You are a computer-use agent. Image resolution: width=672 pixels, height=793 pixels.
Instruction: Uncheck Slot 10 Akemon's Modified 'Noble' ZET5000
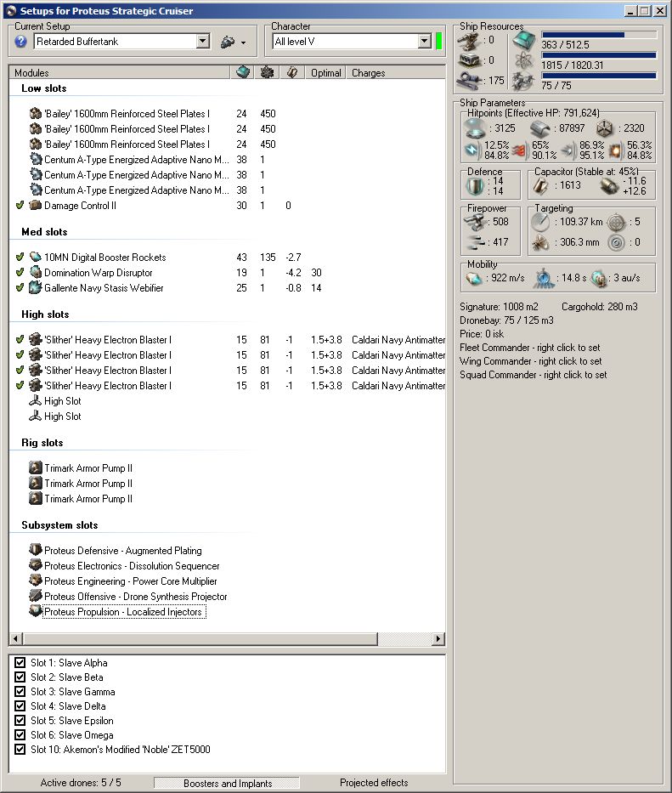click(20, 749)
